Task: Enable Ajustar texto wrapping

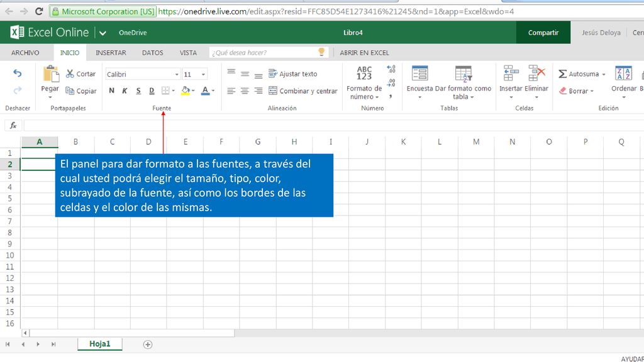Action: click(x=293, y=74)
